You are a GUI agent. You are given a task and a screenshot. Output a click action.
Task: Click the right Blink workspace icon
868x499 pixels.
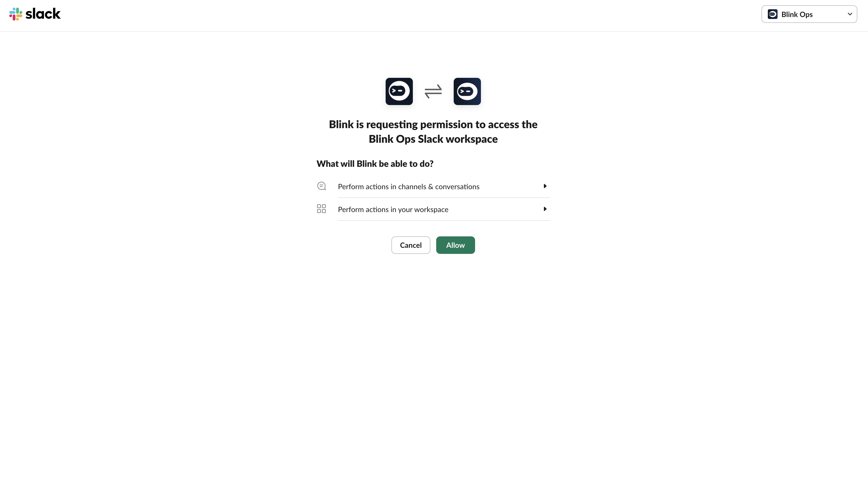(x=467, y=91)
